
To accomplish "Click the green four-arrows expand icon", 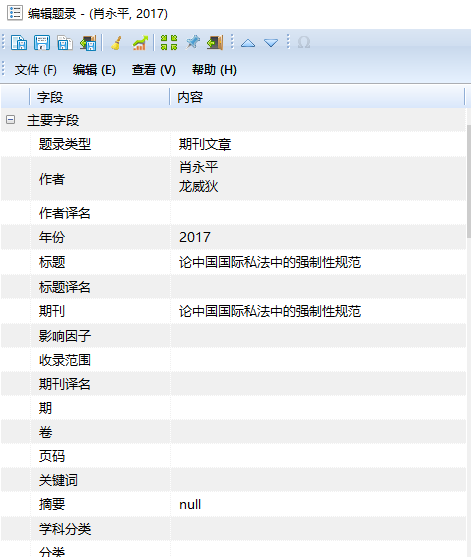I will point(169,43).
